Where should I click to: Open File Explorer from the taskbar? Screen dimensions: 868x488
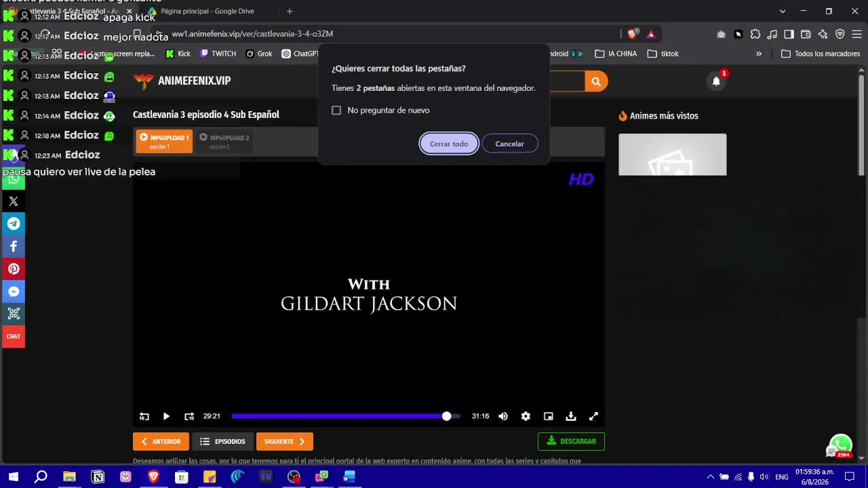69,476
